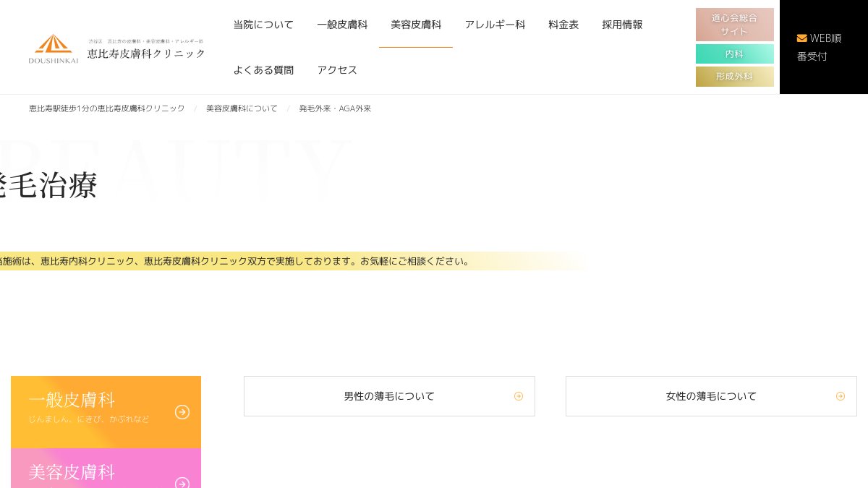Open the 当院について menu
Image resolution: width=868 pixels, height=488 pixels.
click(263, 25)
